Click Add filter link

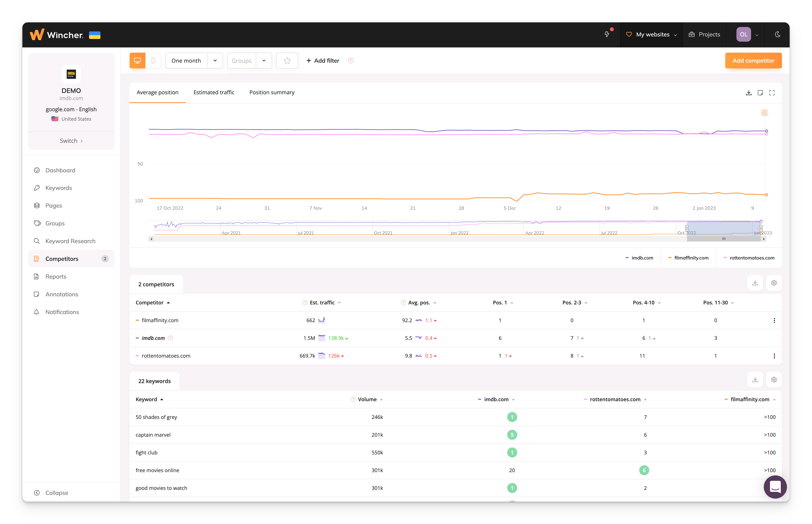point(323,61)
